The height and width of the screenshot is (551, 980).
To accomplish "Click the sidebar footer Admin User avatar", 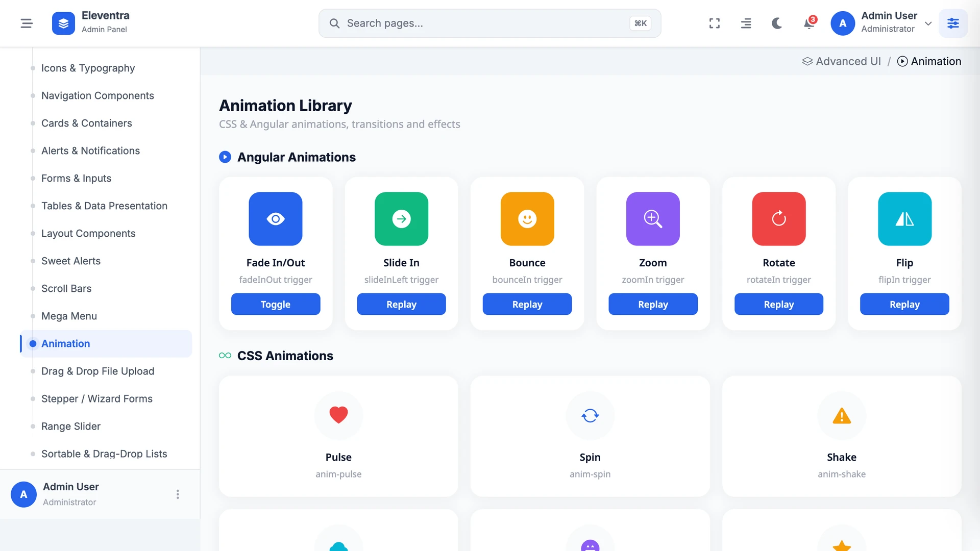I will tap(23, 494).
